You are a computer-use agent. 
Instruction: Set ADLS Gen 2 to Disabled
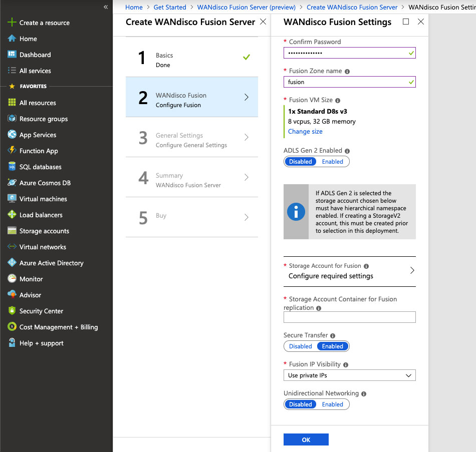pyautogui.click(x=300, y=162)
